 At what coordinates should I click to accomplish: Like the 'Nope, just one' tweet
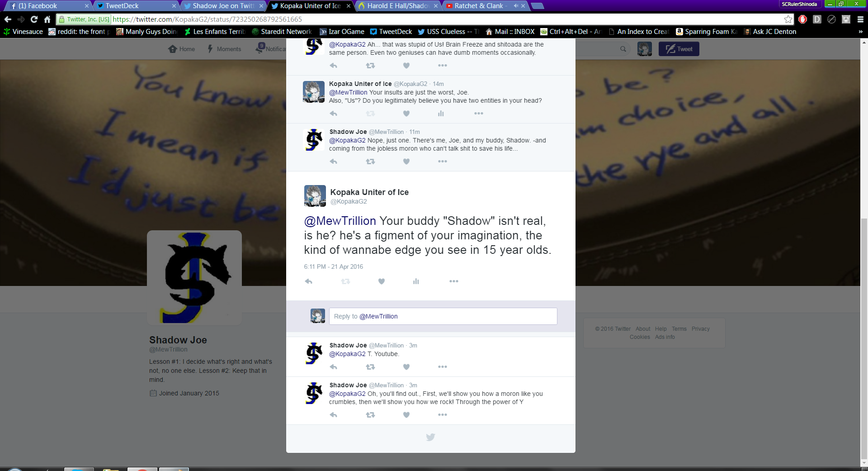(406, 162)
